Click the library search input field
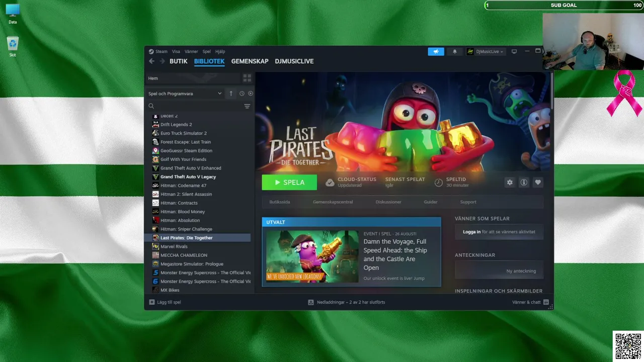This screenshot has height=362, width=644. click(198, 106)
